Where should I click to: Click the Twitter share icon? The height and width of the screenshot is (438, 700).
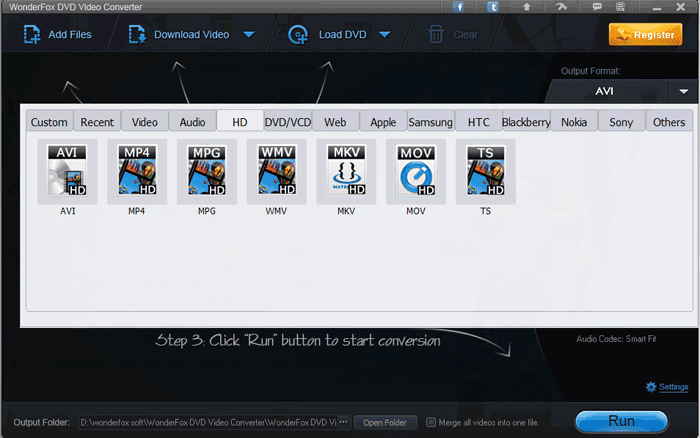coord(493,7)
